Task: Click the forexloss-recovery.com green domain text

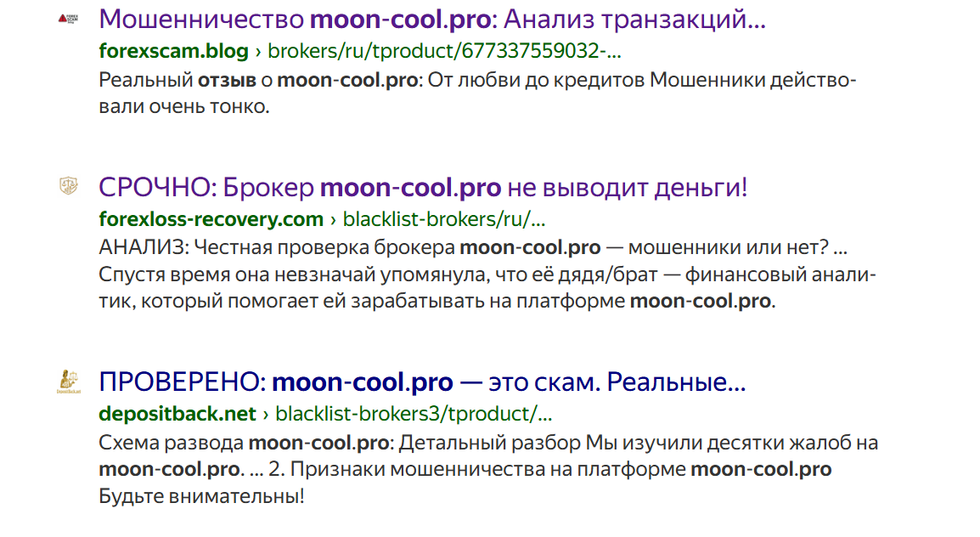Action: pyautogui.click(x=210, y=218)
